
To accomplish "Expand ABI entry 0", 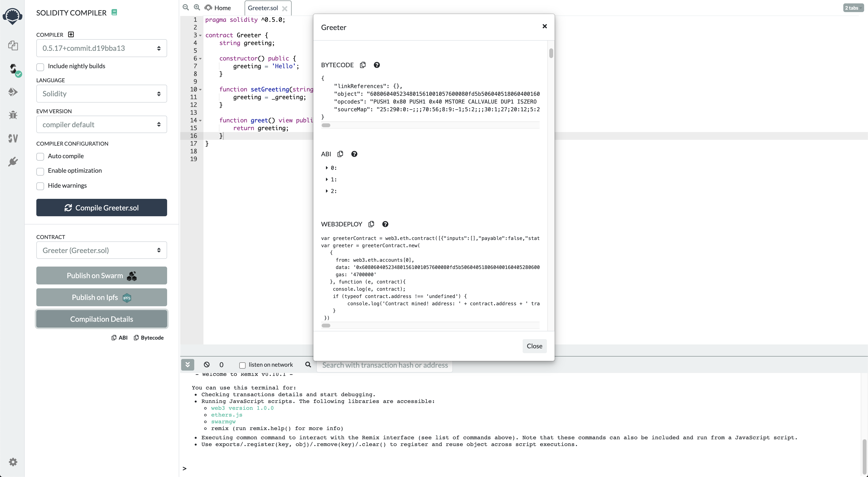I will [x=327, y=168].
